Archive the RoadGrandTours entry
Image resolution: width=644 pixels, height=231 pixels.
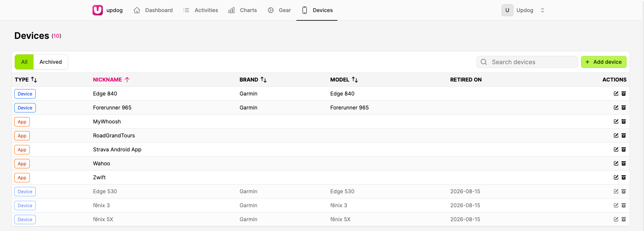click(624, 136)
